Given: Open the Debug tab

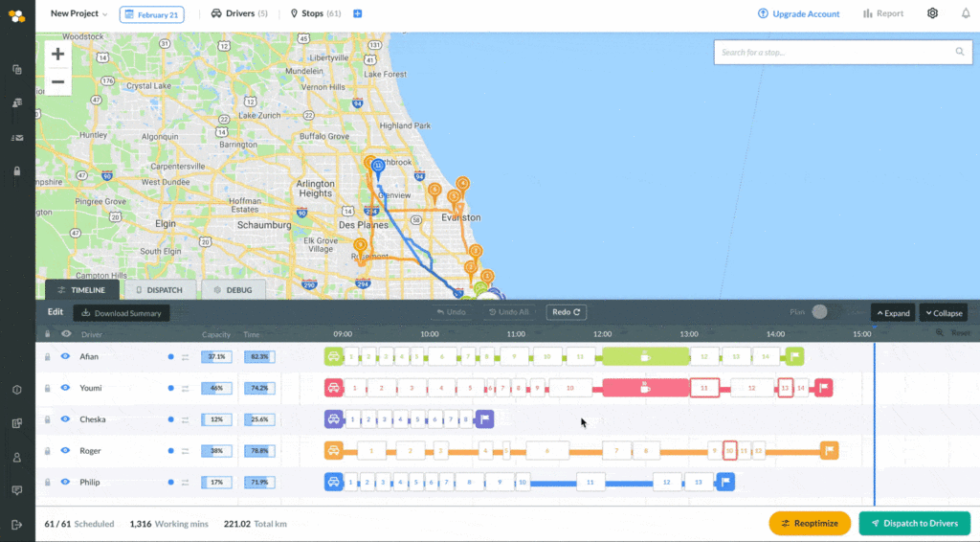Looking at the screenshot, I should pyautogui.click(x=234, y=290).
